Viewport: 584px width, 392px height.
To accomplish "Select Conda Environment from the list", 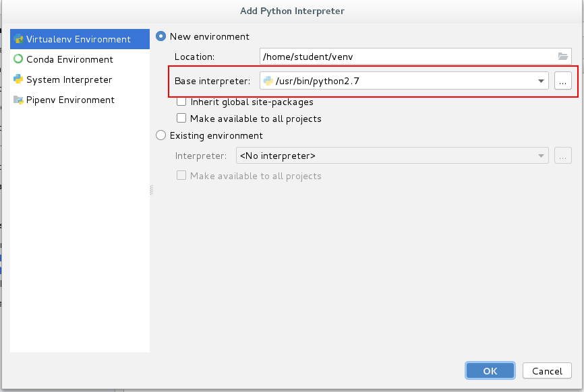I will tap(69, 59).
